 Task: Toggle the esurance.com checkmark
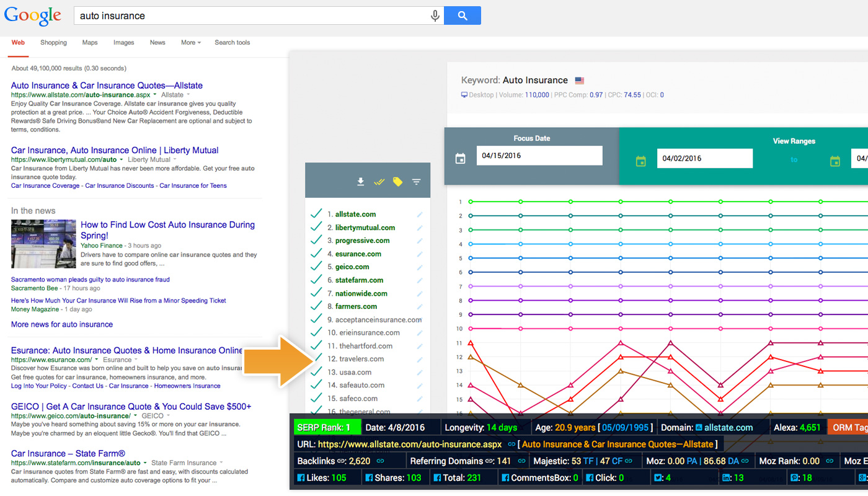click(316, 254)
